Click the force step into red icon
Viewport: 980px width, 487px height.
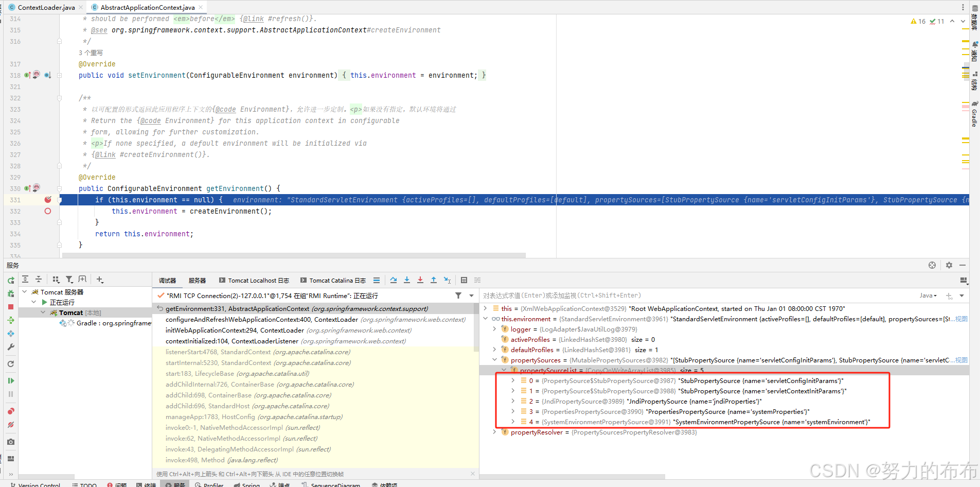tap(420, 280)
